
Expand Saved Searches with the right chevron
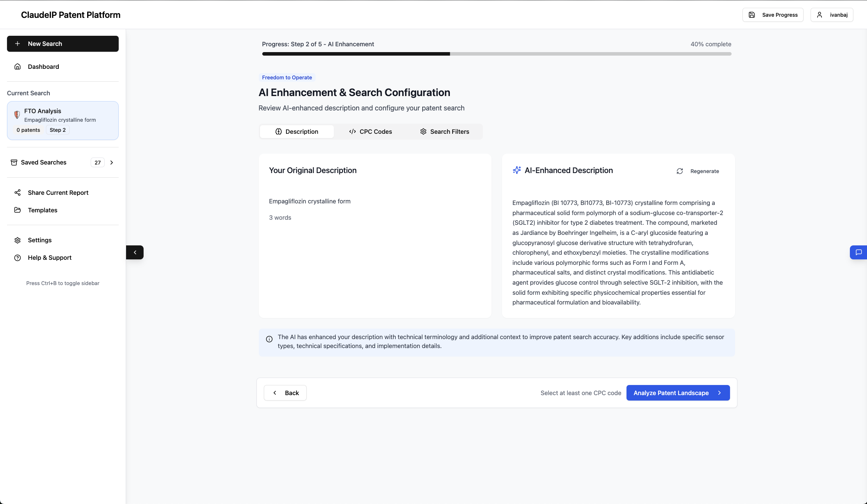point(112,162)
